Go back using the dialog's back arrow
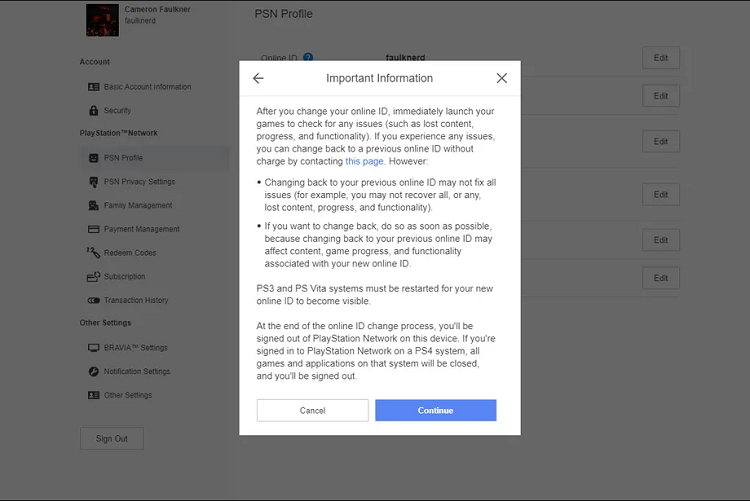 click(x=258, y=78)
